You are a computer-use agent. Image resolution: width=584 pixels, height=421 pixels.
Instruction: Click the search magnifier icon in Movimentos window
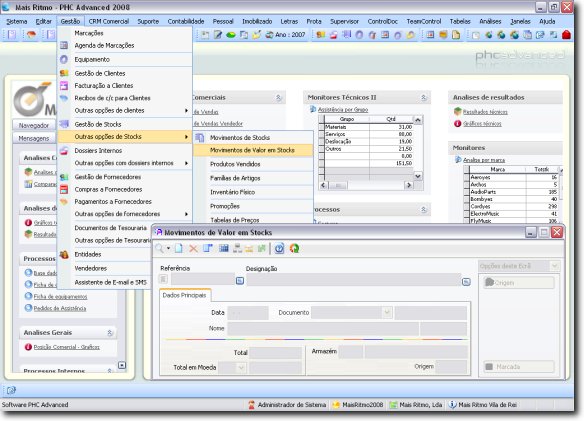pos(159,248)
